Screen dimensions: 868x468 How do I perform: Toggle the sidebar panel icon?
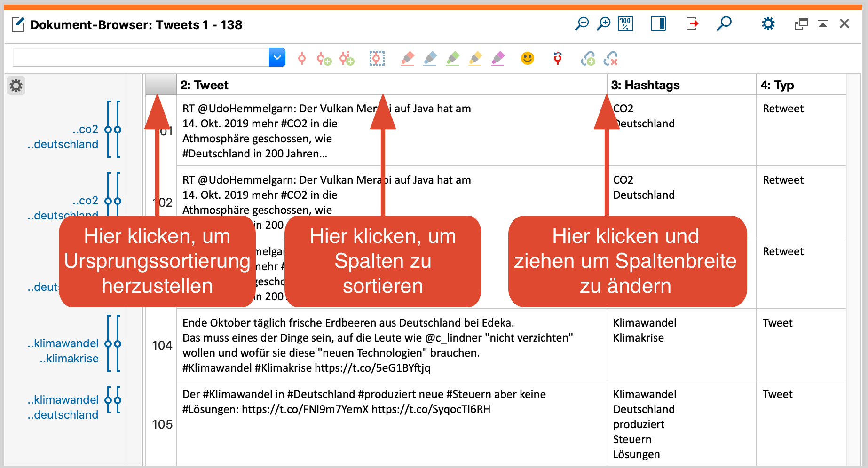[658, 23]
